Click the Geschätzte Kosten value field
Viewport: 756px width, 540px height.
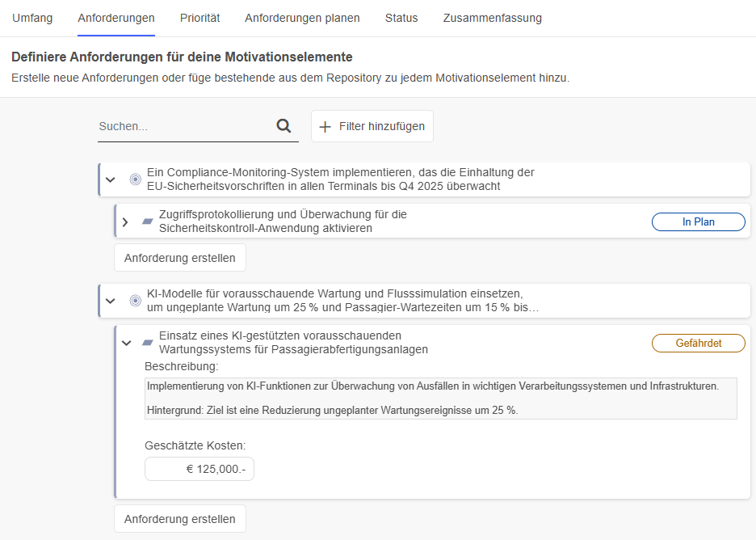pos(199,468)
